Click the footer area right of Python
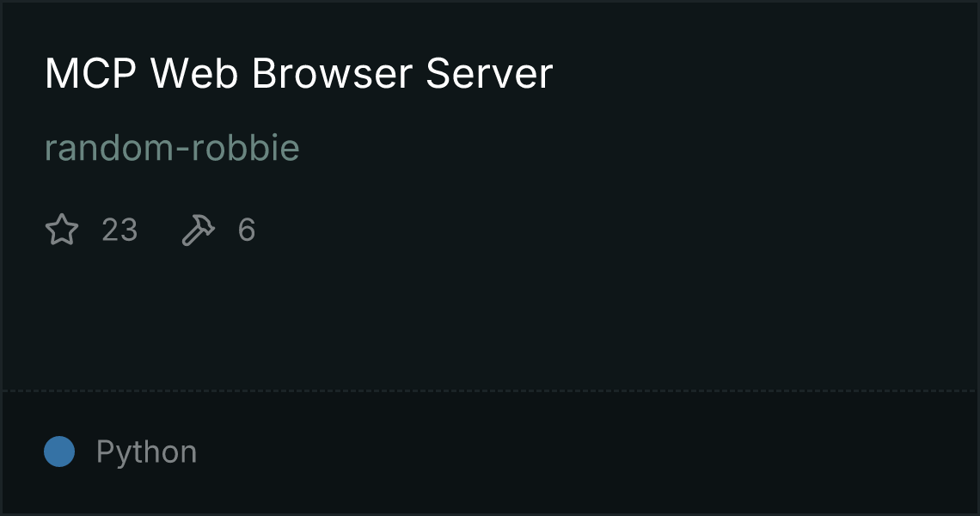The width and height of the screenshot is (980, 516). pos(587,452)
